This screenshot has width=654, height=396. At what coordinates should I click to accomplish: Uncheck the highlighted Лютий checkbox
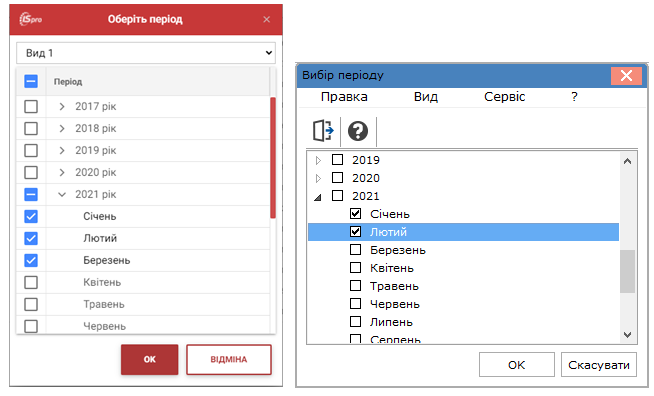pos(355,232)
